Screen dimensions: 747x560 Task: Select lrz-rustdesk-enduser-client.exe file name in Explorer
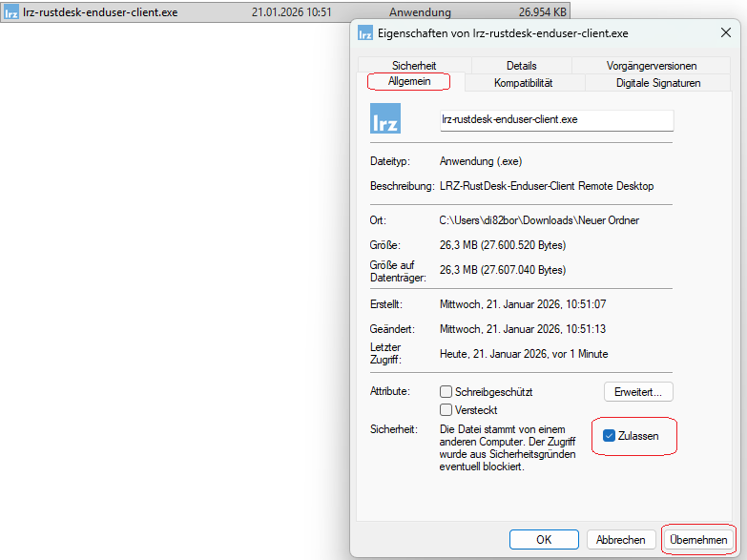pyautogui.click(x=101, y=12)
